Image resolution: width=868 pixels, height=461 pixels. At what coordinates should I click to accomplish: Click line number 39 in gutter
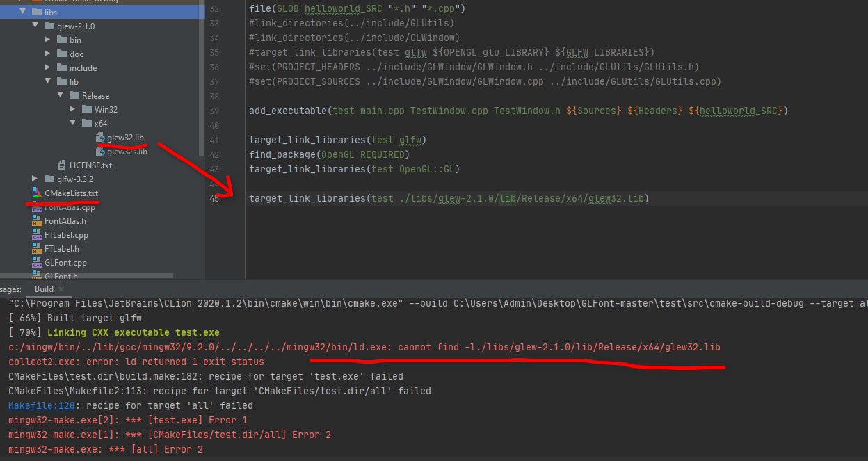click(x=214, y=111)
